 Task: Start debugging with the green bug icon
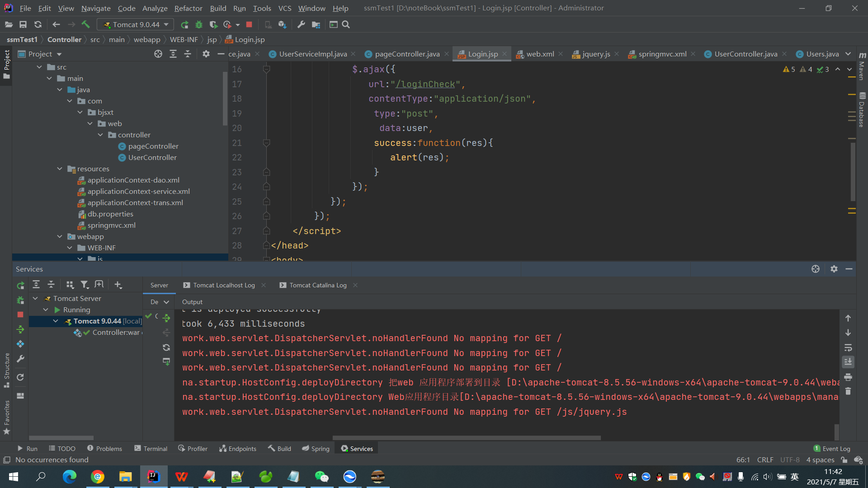pos(199,24)
